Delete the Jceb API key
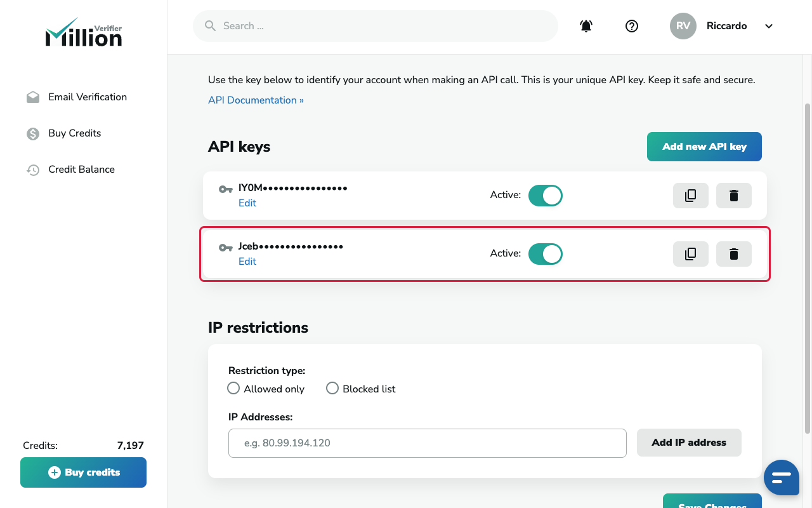This screenshot has height=508, width=812. 734,254
